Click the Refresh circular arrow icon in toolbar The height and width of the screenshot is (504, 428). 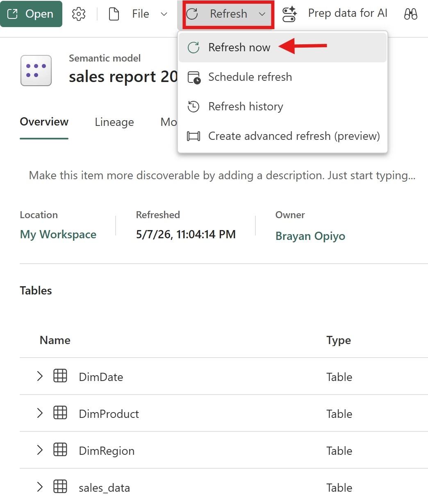[x=192, y=14]
